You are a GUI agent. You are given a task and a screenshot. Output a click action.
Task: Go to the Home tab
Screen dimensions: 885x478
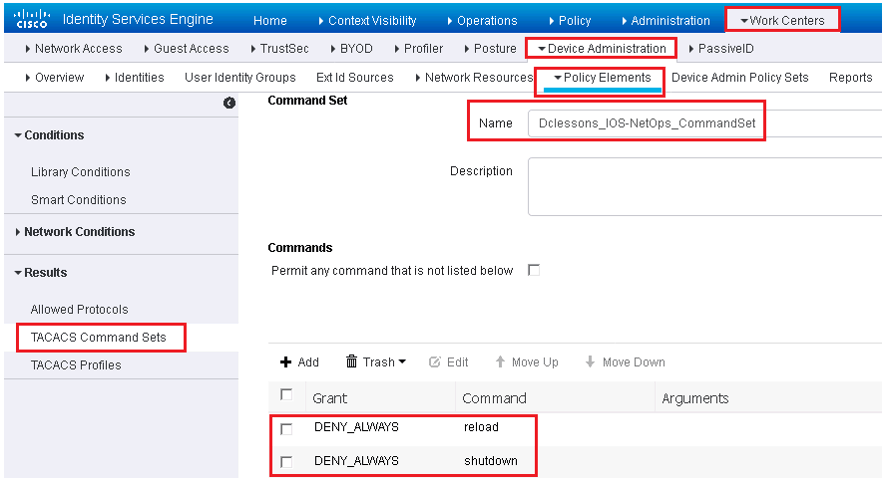pyautogui.click(x=270, y=20)
